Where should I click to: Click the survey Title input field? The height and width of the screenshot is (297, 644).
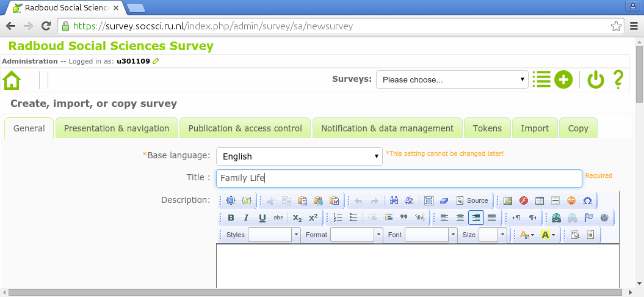[x=399, y=178]
